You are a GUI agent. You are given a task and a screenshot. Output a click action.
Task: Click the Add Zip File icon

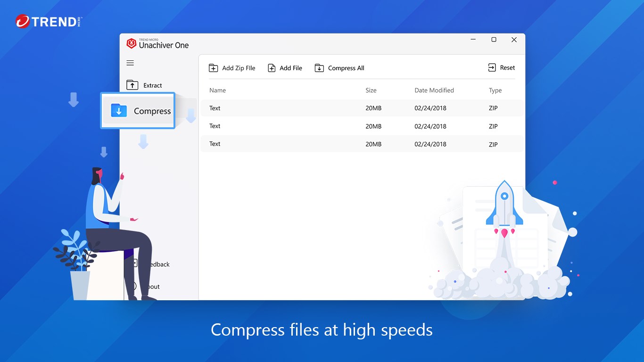pos(214,68)
